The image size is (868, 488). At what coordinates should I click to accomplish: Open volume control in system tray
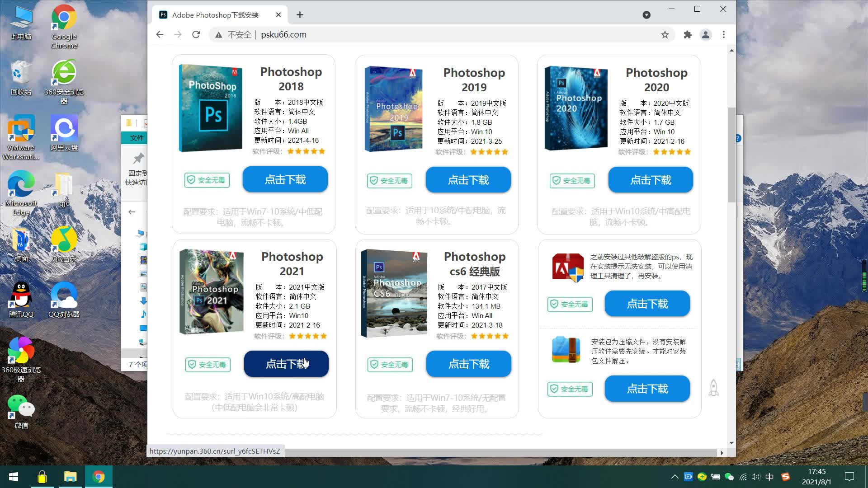point(756,477)
